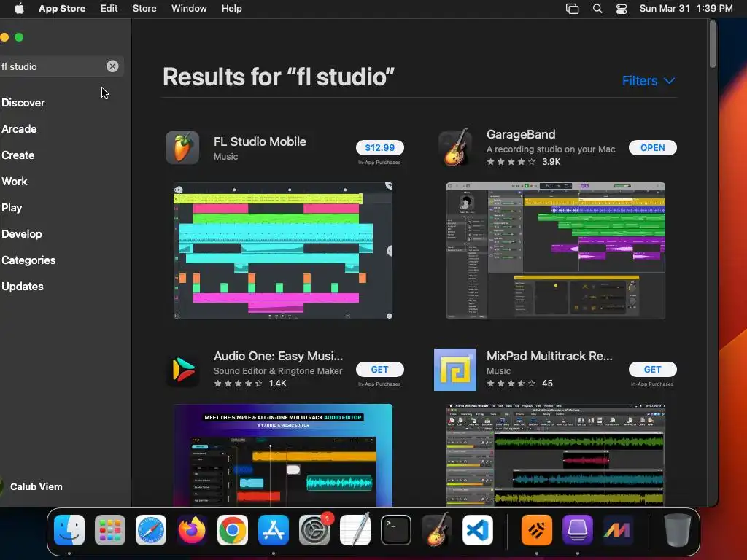Select Develop in the sidebar

pyautogui.click(x=21, y=234)
